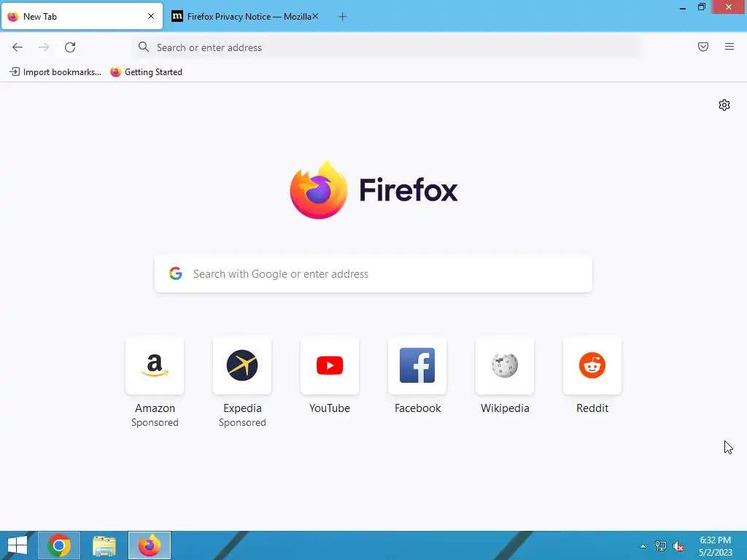
Task: Open the Expedia sponsored shortcut tile
Action: [242, 365]
